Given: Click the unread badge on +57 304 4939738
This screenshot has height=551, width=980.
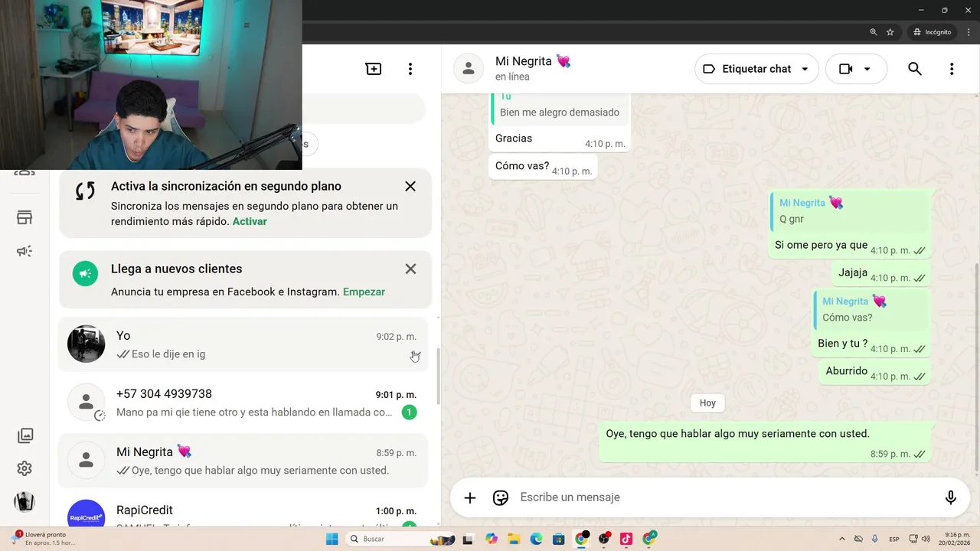Looking at the screenshot, I should click(x=410, y=412).
